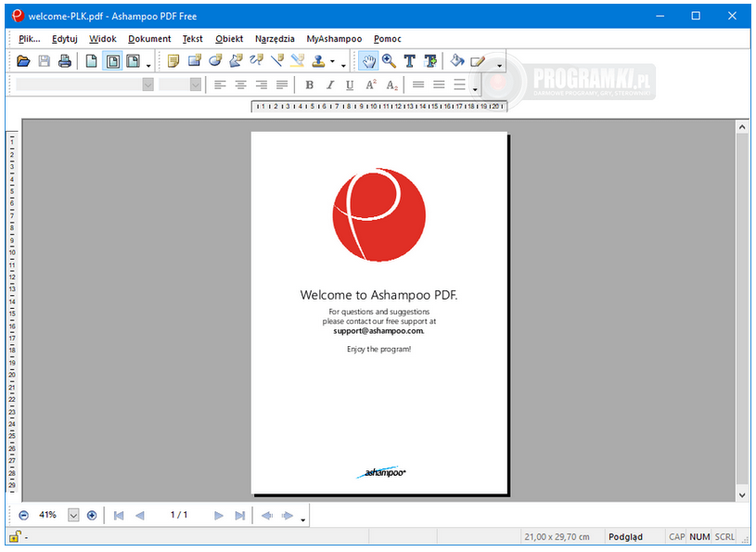Click the 1 / 1 page number field
The height and width of the screenshot is (552, 756).
pyautogui.click(x=179, y=516)
